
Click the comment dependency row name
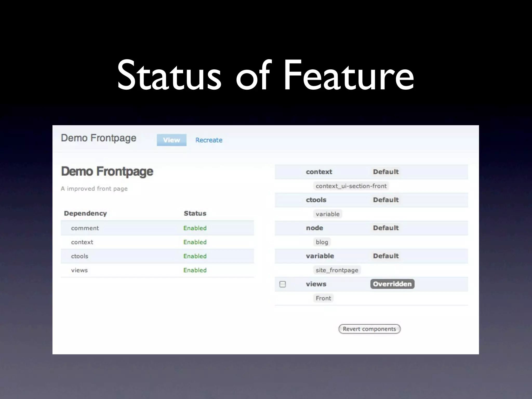(85, 228)
